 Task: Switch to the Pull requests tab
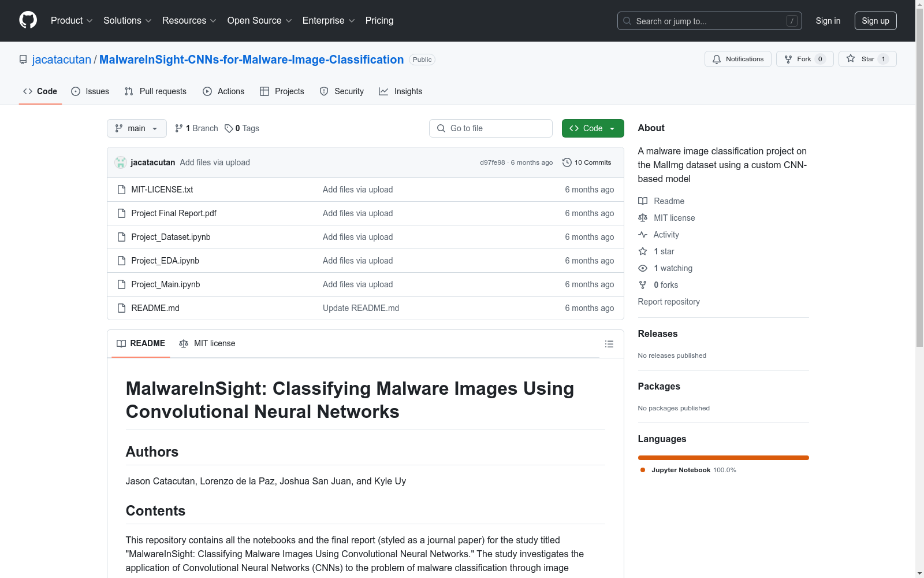click(155, 91)
